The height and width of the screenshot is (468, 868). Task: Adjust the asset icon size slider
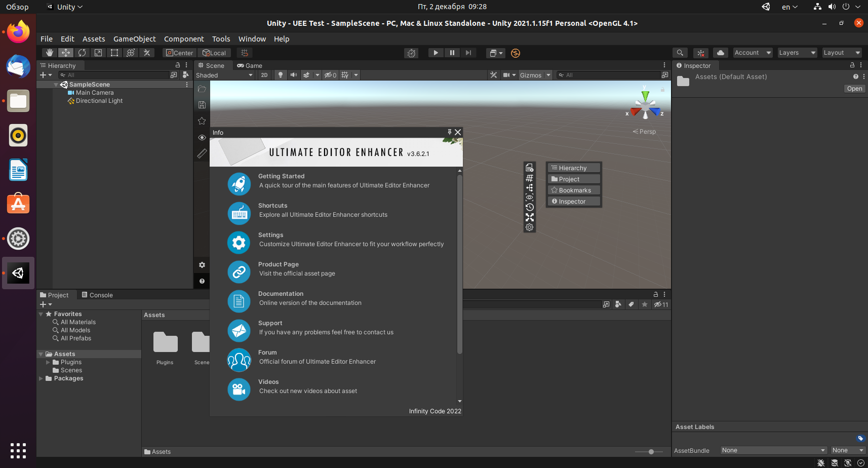[648, 452]
